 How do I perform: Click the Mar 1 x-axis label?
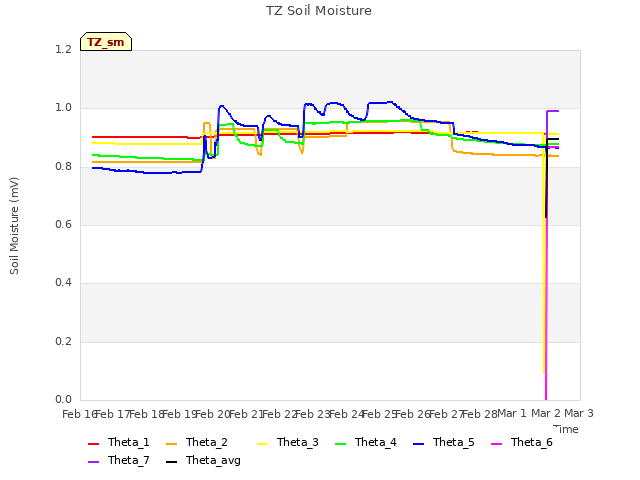pyautogui.click(x=512, y=413)
